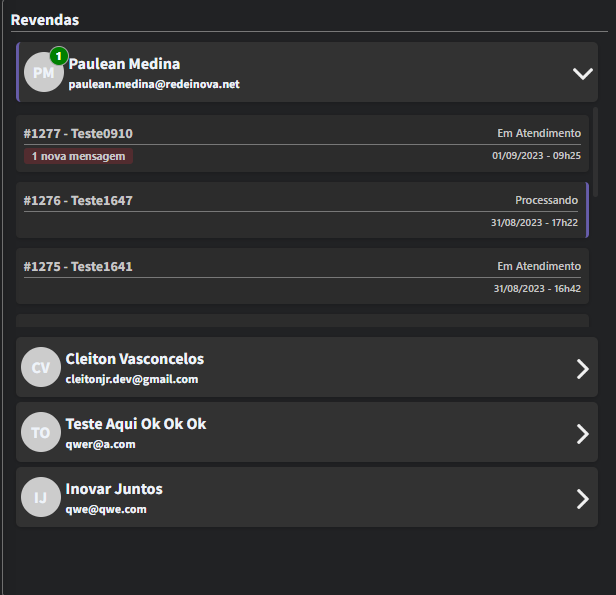The height and width of the screenshot is (595, 616).
Task: Open ticket #1276 - Teste1647
Action: (x=302, y=210)
